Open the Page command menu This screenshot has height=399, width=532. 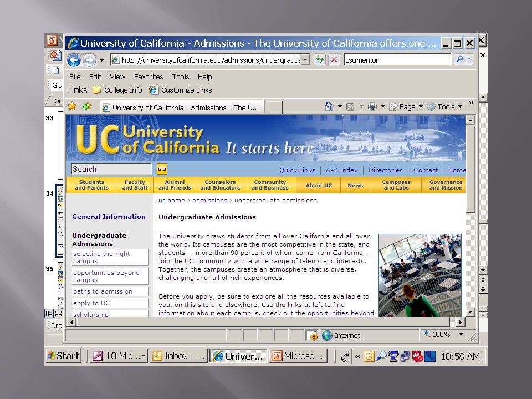click(x=406, y=106)
